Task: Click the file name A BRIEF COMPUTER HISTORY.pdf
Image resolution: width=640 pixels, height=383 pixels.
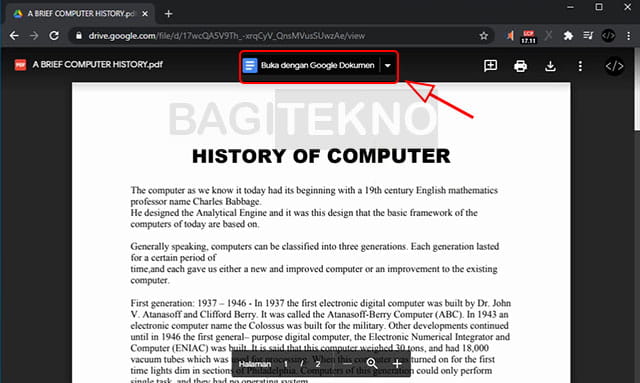Action: coord(98,65)
